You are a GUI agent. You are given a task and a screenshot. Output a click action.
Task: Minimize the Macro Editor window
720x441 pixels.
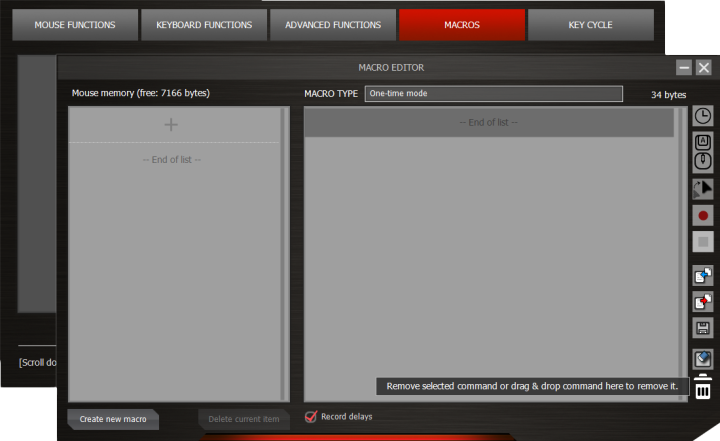(x=684, y=68)
